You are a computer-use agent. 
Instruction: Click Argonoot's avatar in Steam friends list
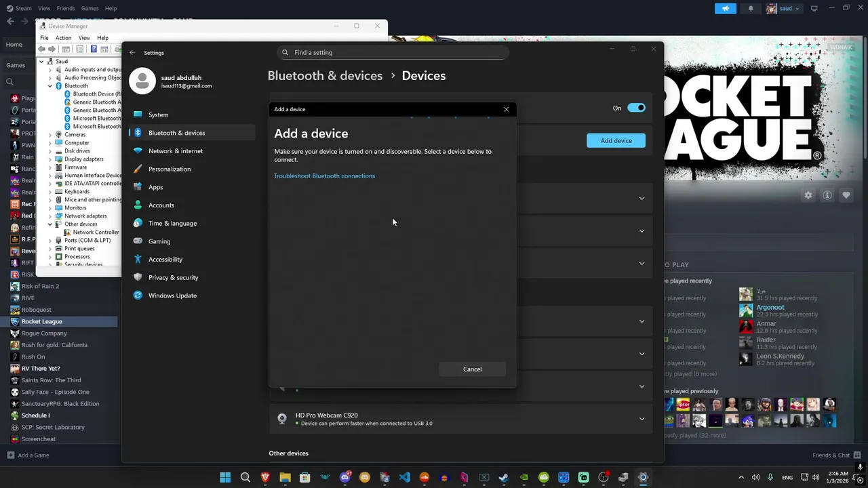[x=745, y=310]
